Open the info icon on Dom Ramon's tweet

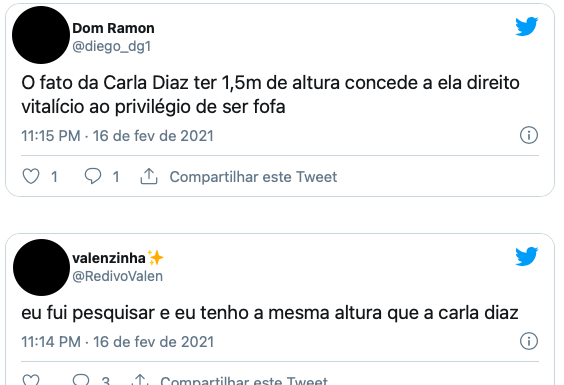click(x=529, y=135)
